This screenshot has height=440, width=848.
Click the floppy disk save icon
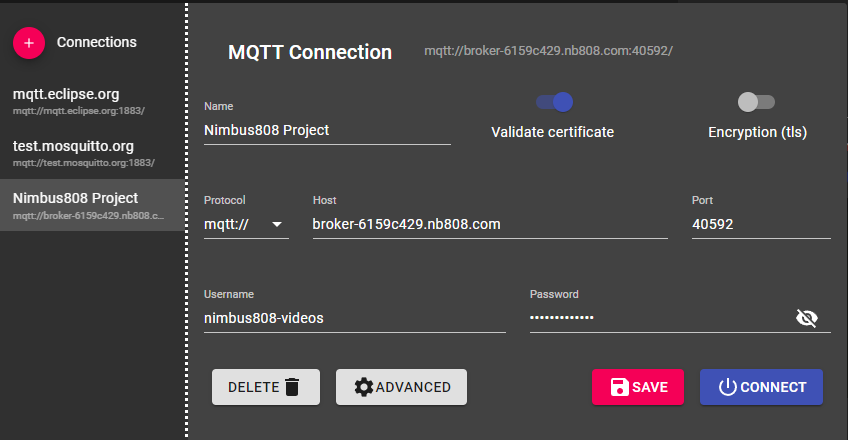(619, 387)
